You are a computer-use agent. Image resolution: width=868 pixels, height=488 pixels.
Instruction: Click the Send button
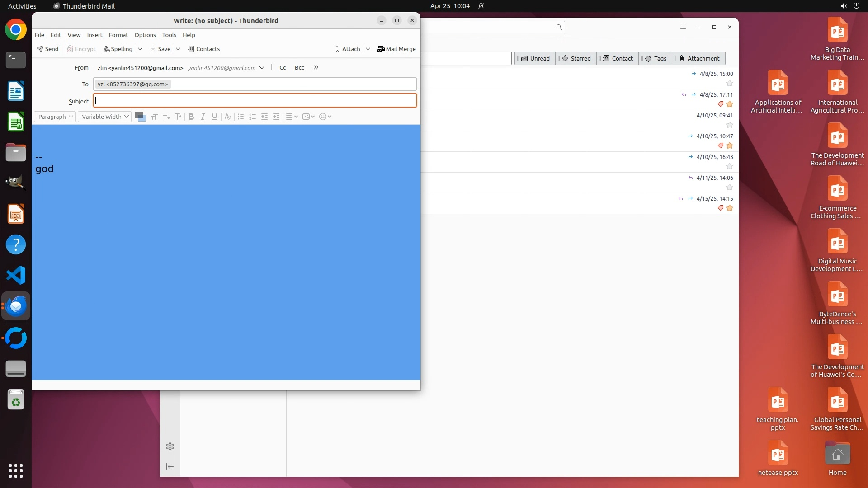48,49
